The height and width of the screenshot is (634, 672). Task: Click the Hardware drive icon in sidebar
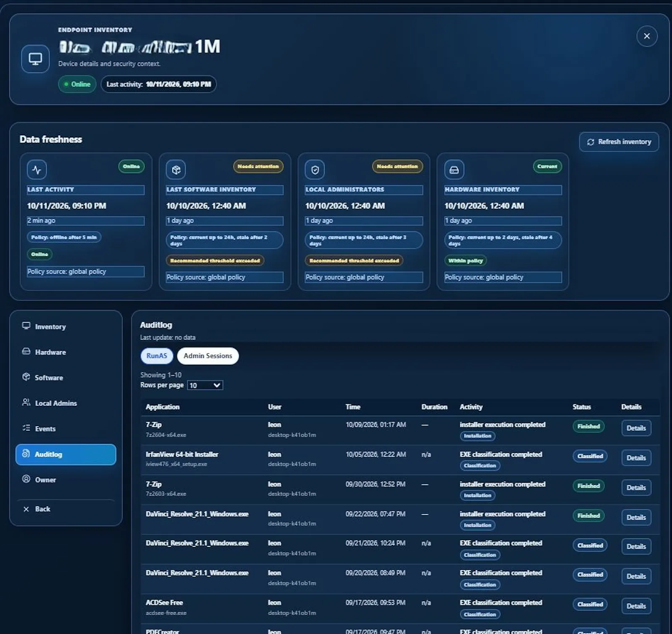tap(26, 352)
